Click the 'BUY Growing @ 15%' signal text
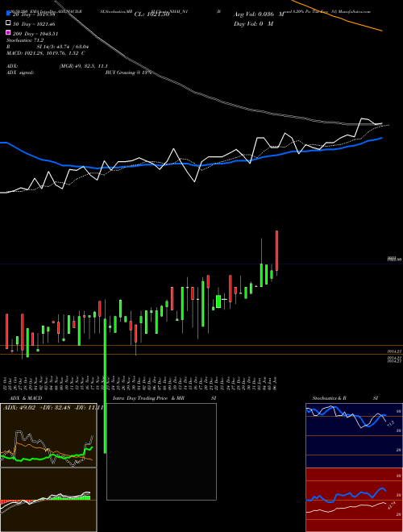Screen dimensions: 403x532 tap(128, 73)
